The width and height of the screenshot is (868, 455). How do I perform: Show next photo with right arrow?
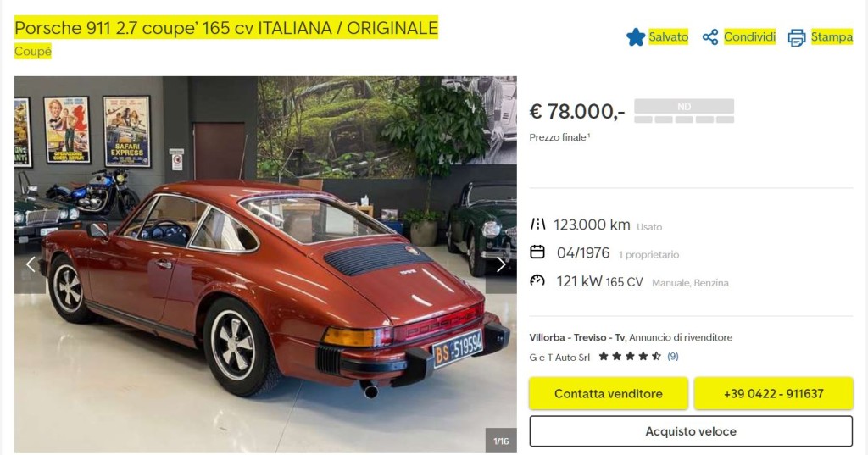click(x=501, y=264)
